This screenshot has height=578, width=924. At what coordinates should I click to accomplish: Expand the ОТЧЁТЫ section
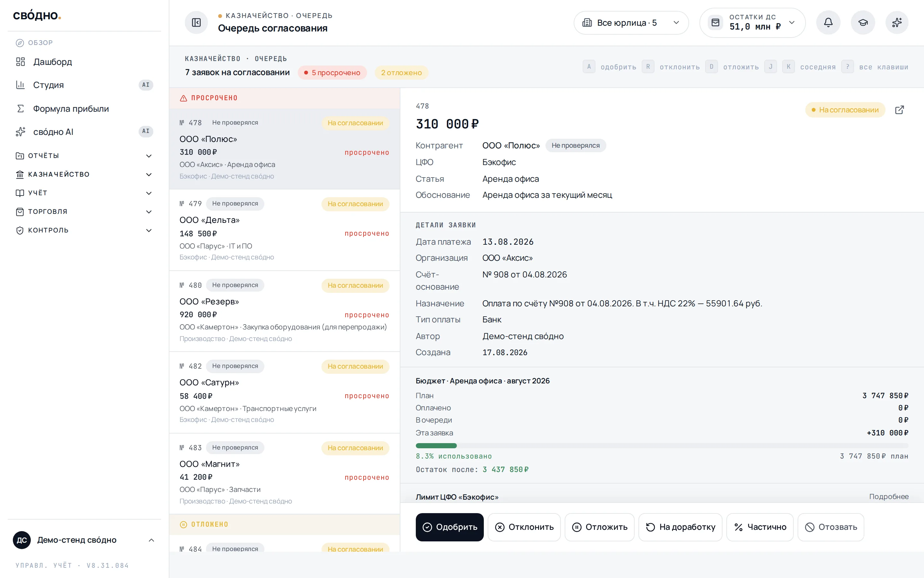click(x=84, y=156)
